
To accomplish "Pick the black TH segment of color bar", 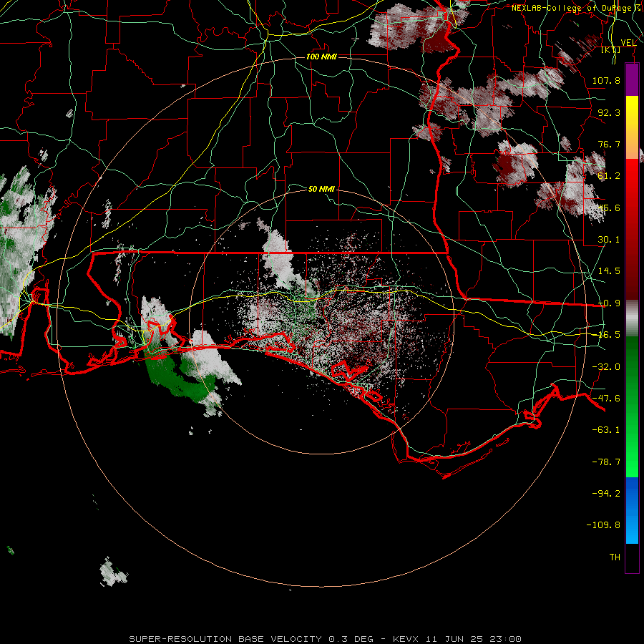I will coord(632,557).
